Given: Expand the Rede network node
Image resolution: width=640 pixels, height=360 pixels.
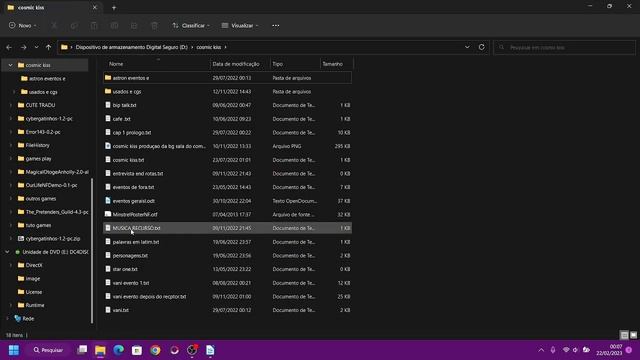Looking at the screenshot, I should pyautogui.click(x=7, y=318).
